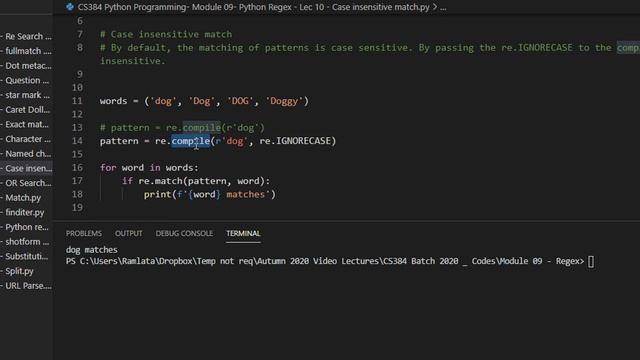Click the comment '# Case insensitive match' on line 7
Image resolution: width=640 pixels, height=360 pixels.
[x=166, y=34]
